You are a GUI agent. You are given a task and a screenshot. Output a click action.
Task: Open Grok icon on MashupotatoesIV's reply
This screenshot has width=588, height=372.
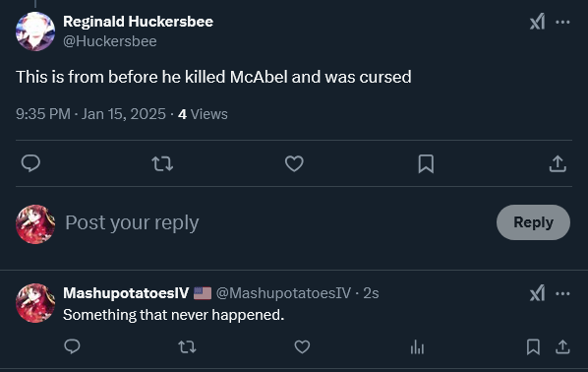537,293
